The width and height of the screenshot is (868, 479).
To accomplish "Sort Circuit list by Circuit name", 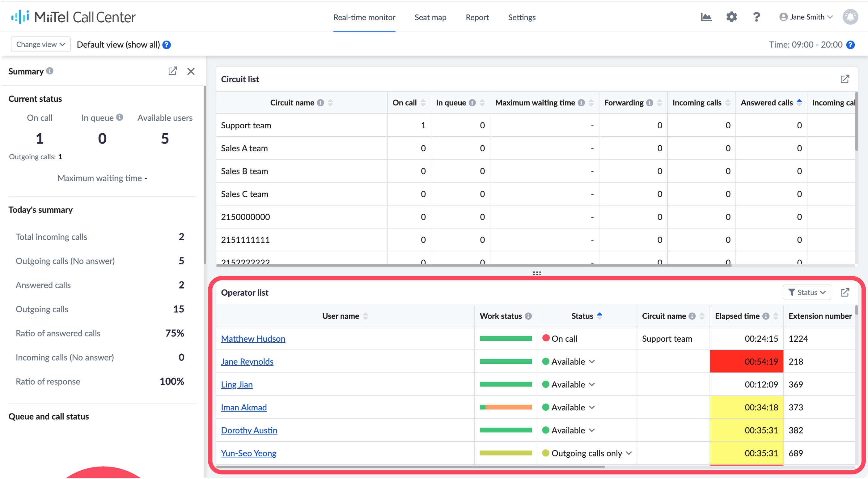I will 330,102.
